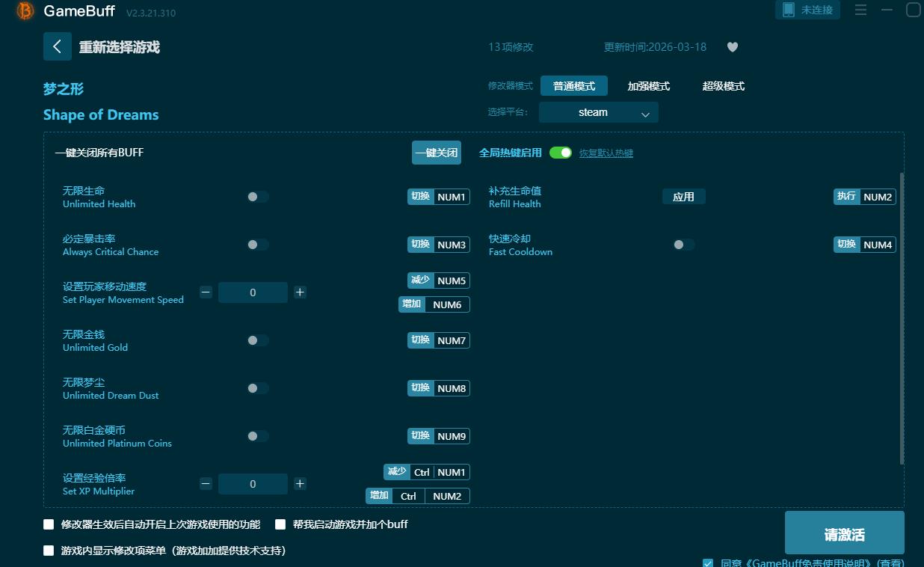
Task: Edit NUM6 increase movement speed hotkey
Action: pyautogui.click(x=447, y=304)
